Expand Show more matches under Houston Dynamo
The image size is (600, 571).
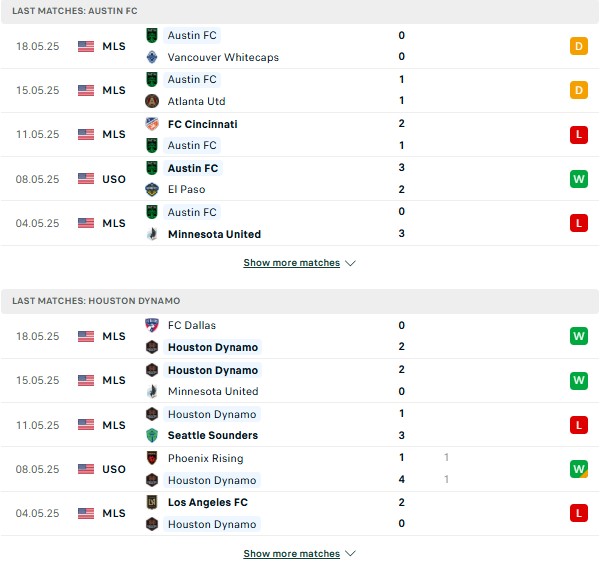pyautogui.click(x=291, y=553)
